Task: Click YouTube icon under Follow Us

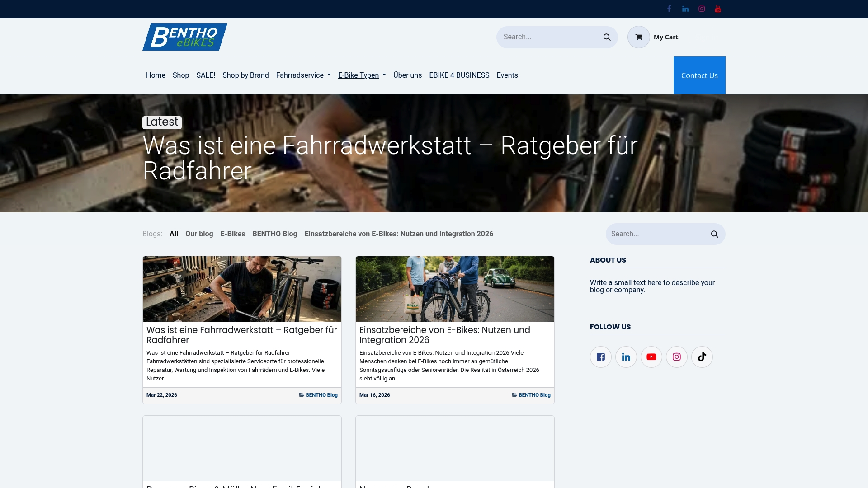Action: coord(651,357)
